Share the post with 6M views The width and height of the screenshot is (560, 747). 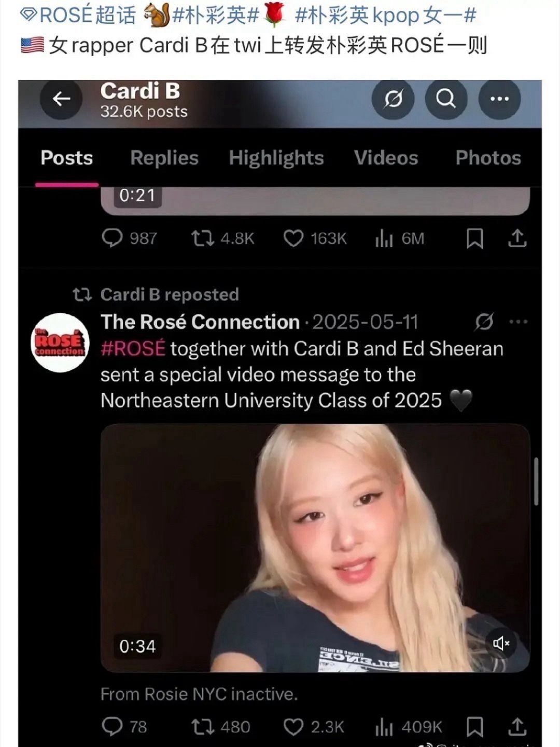click(x=517, y=238)
